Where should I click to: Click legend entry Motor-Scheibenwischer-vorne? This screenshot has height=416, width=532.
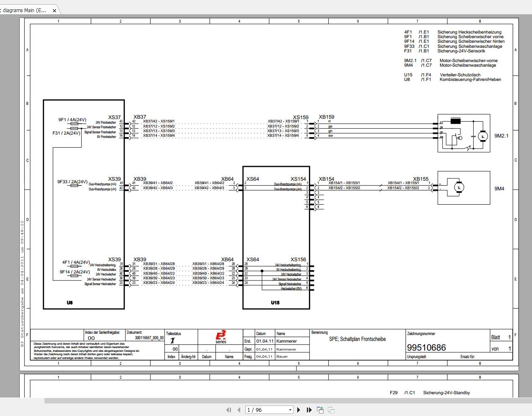pyautogui.click(x=469, y=61)
